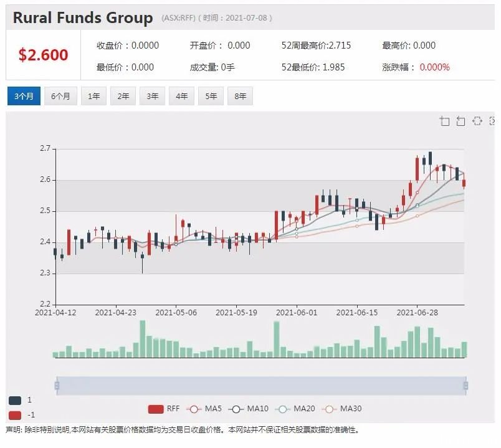Click the 最高价: 0.000 value

point(409,45)
